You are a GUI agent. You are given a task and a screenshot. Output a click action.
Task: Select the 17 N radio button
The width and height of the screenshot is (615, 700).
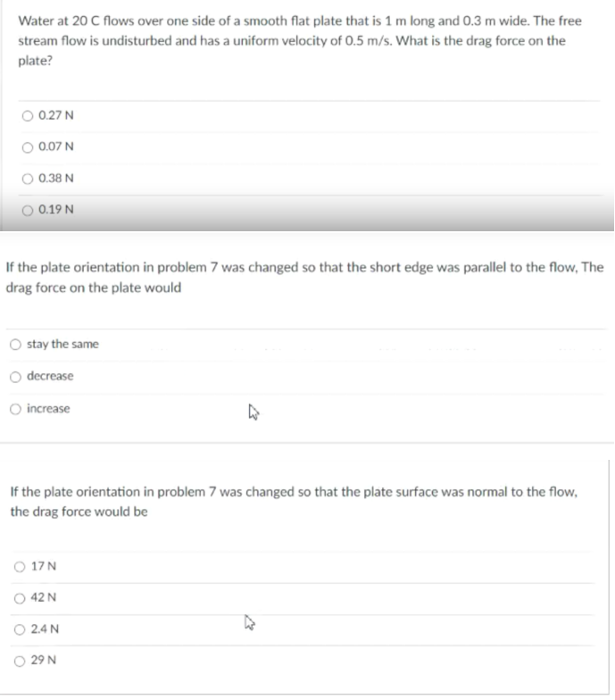pos(20,567)
